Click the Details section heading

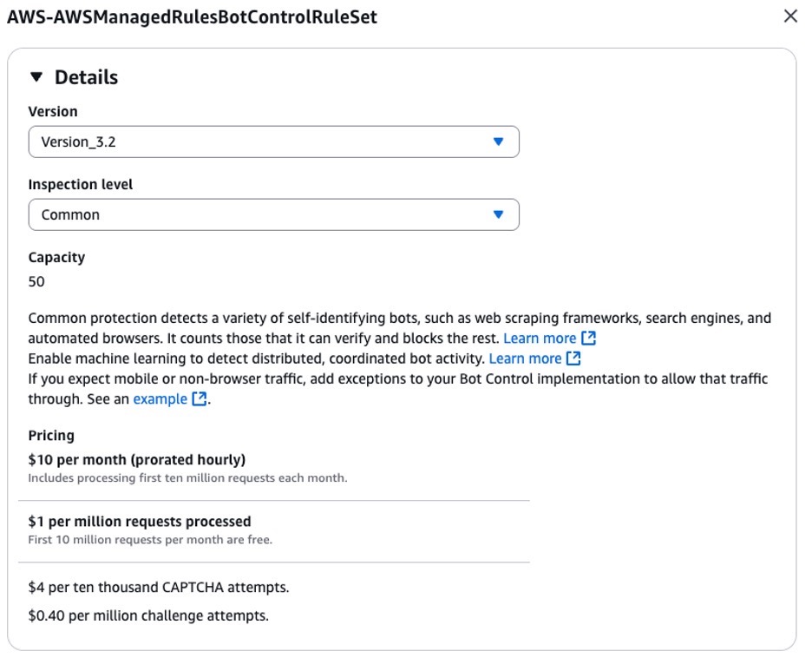point(86,77)
